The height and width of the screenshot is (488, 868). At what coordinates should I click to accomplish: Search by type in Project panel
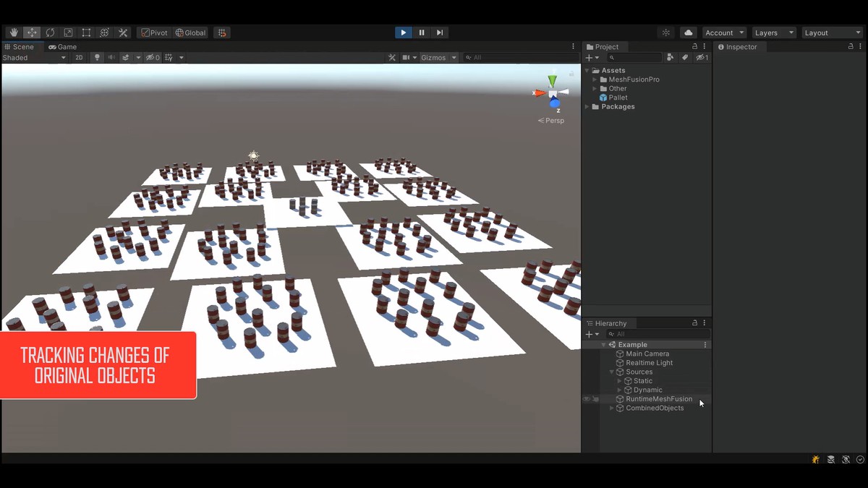[x=671, y=57]
